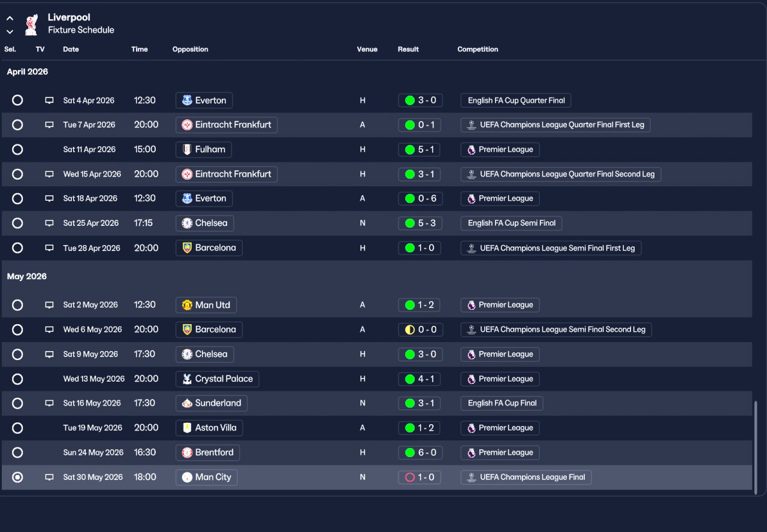Click the Result column header
Viewport: 767px width, 532px height.
[408, 49]
